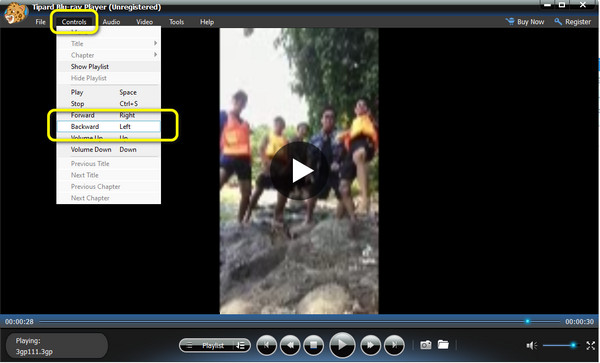The width and height of the screenshot is (600, 363).
Task: Expand the Title submenu arrow
Action: click(x=155, y=43)
